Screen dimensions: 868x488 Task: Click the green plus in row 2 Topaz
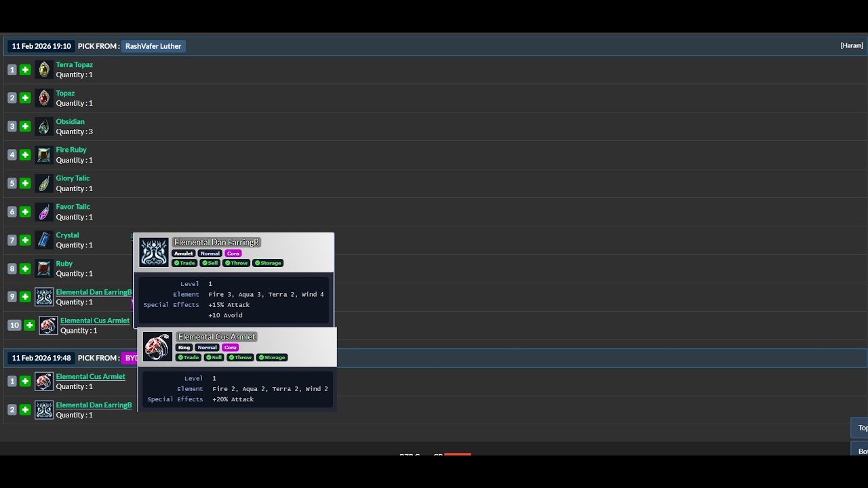tap(25, 98)
